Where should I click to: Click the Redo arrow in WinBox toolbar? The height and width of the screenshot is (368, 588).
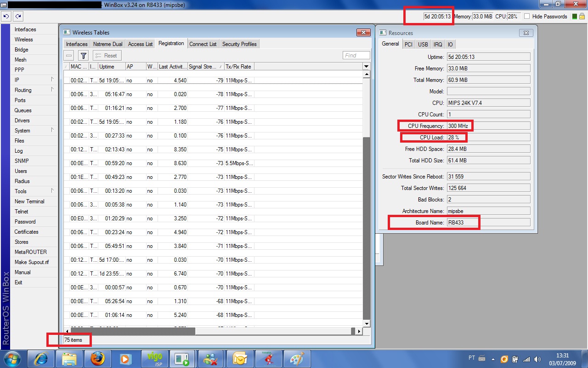(18, 16)
